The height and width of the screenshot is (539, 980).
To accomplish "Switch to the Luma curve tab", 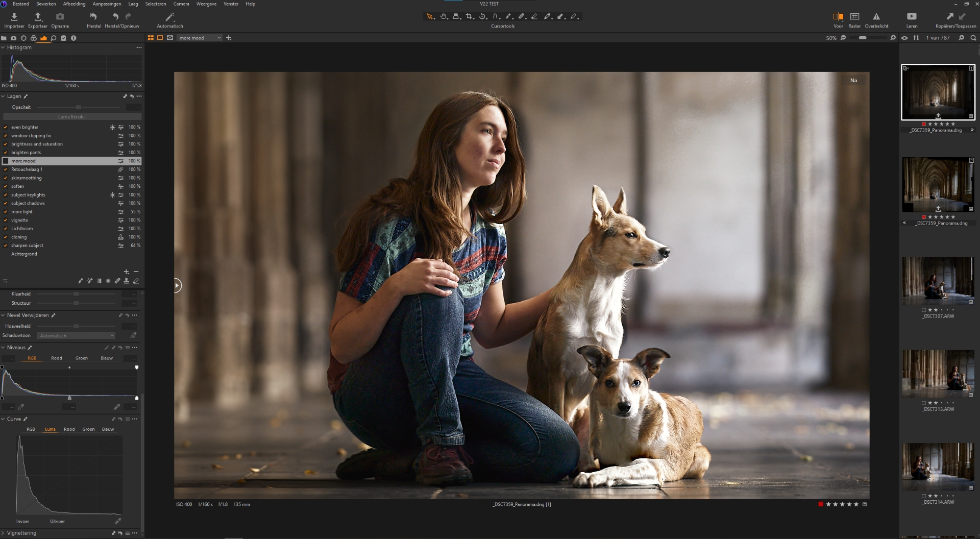I will point(50,429).
